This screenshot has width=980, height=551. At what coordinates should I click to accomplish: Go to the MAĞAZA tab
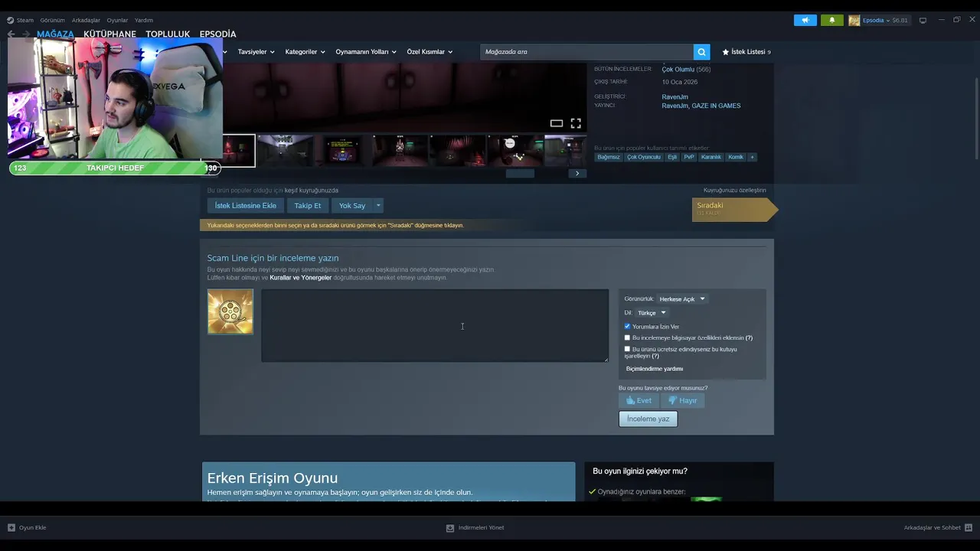click(55, 34)
